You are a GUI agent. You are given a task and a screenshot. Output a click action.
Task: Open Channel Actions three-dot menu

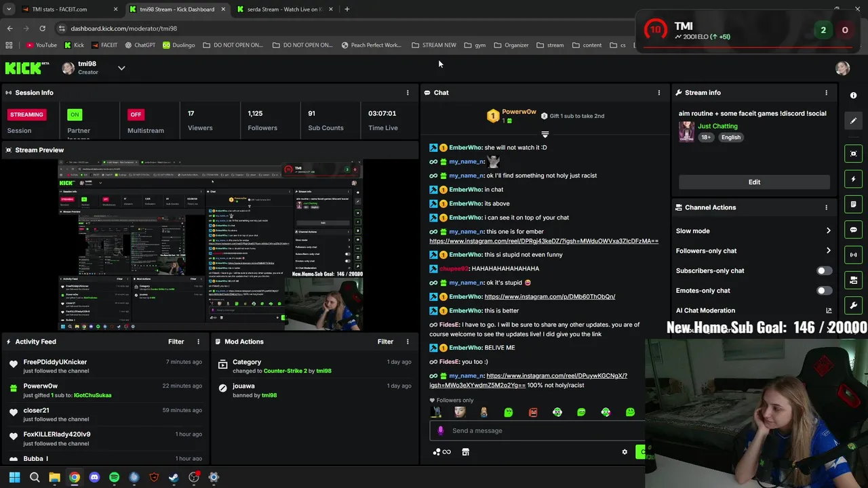826,207
